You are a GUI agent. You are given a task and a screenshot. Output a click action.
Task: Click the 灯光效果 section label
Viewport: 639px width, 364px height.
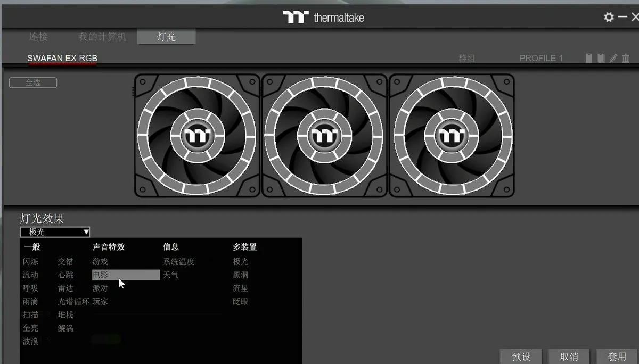pos(42,219)
